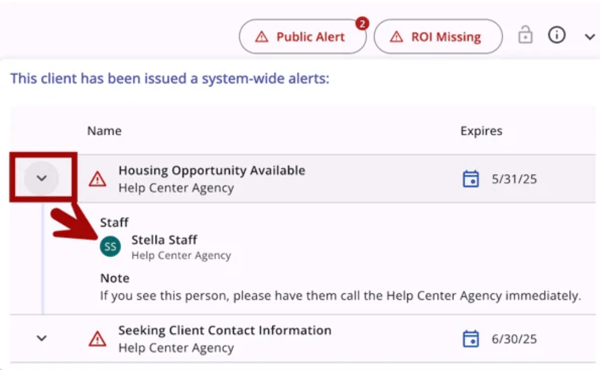The image size is (600, 370).
Task: Collapse the Housing Opportunity Available row chevron
Action: 41,178
